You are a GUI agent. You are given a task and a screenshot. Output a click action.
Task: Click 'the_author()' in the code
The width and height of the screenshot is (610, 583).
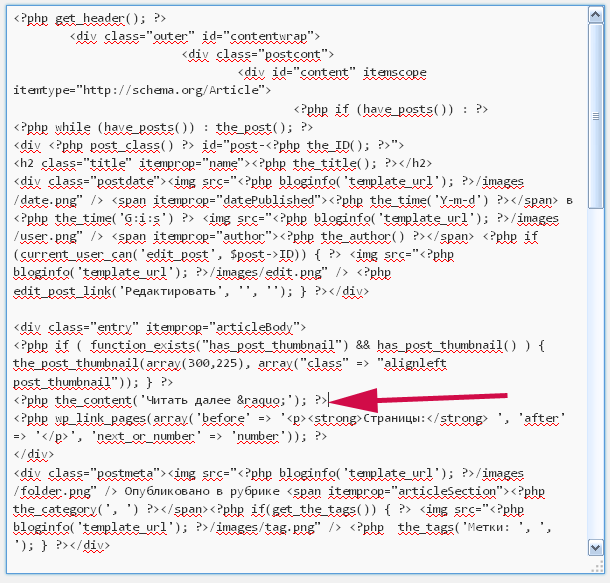(363, 236)
